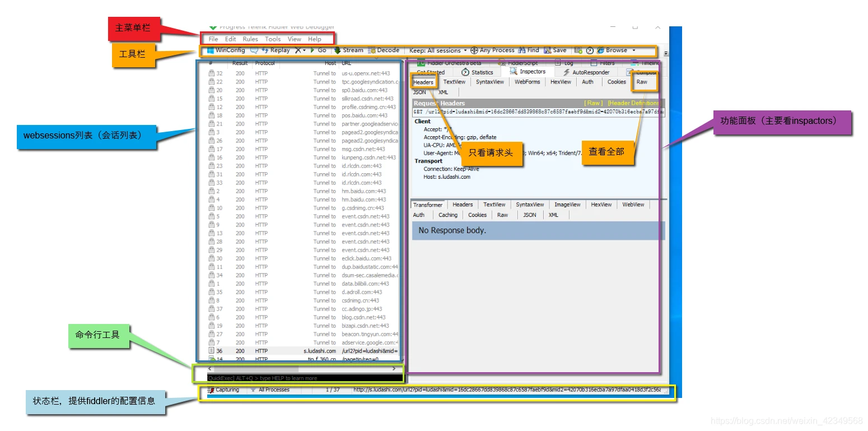Click the QuickExec command input box

coord(305,378)
